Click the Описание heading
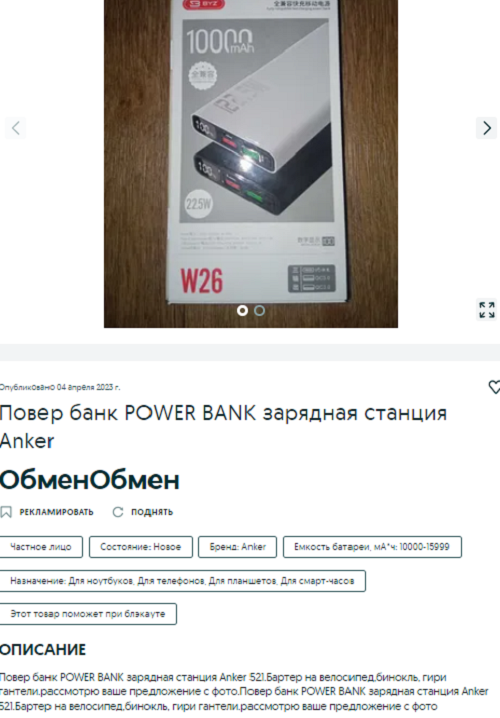 pos(43,650)
